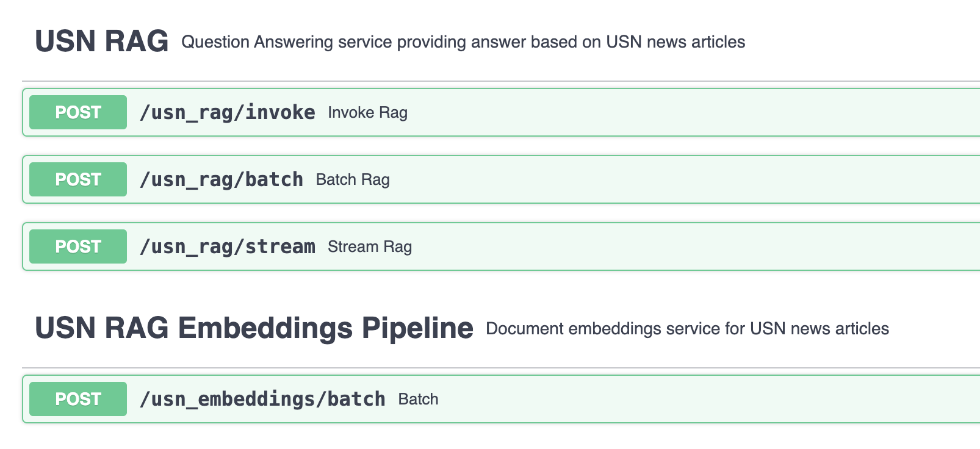This screenshot has width=980, height=449.
Task: Click the POST badge on /usn_rag/stream
Action: (77, 246)
